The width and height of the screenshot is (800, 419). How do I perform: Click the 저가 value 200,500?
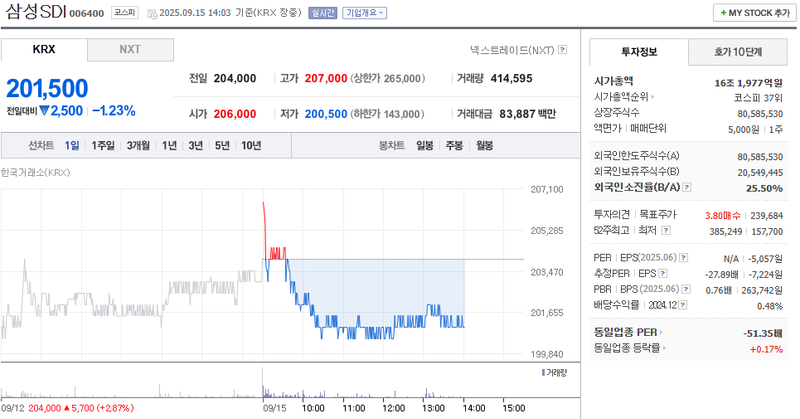[326, 114]
